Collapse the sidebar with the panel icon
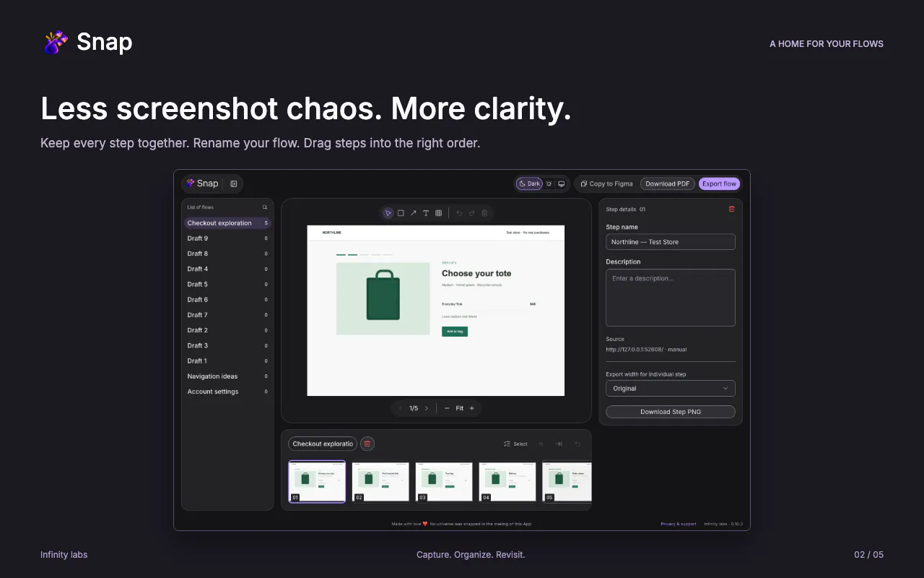This screenshot has width=924, height=578. pos(234,184)
